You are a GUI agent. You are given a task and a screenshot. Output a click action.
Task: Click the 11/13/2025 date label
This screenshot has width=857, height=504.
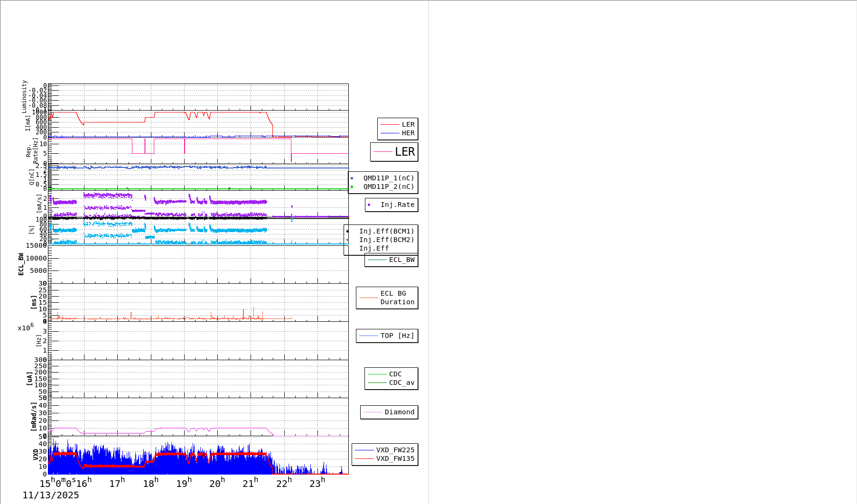[51, 495]
